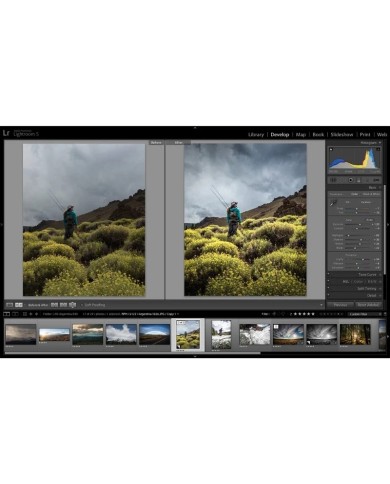
Task: Select the Adjustment Brush tool
Action: [376, 180]
